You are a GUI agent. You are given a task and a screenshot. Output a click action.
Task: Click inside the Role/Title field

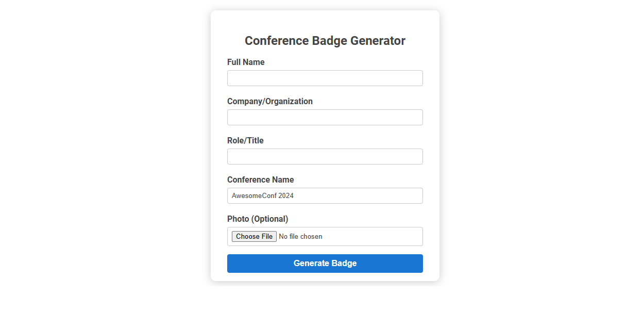(325, 156)
